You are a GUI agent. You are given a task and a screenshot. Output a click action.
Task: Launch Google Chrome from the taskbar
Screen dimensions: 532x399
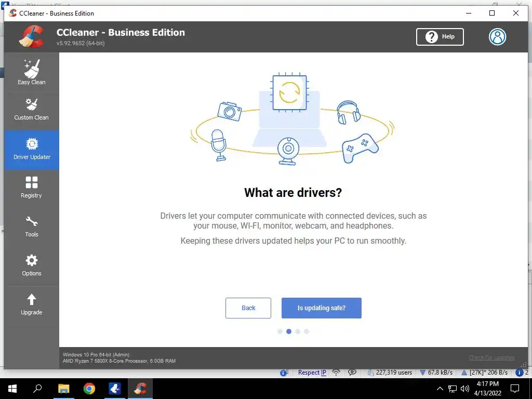tap(89, 389)
